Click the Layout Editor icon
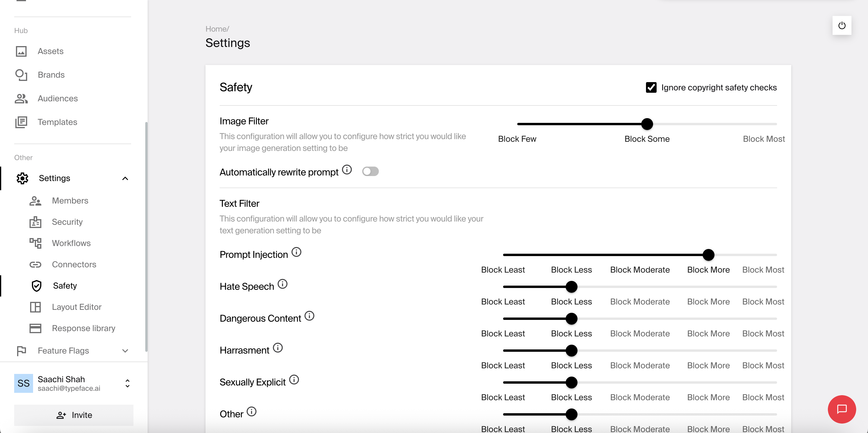The image size is (868, 433). click(x=35, y=307)
